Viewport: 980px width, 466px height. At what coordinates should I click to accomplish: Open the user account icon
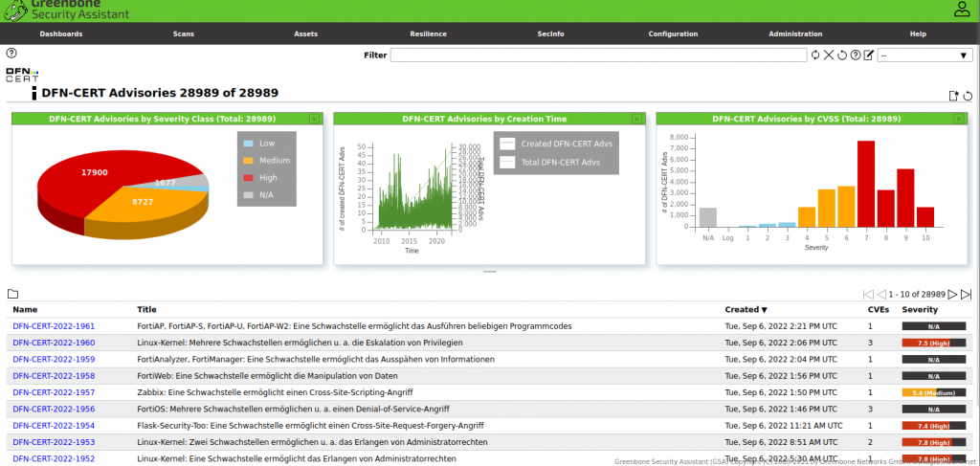click(x=961, y=10)
